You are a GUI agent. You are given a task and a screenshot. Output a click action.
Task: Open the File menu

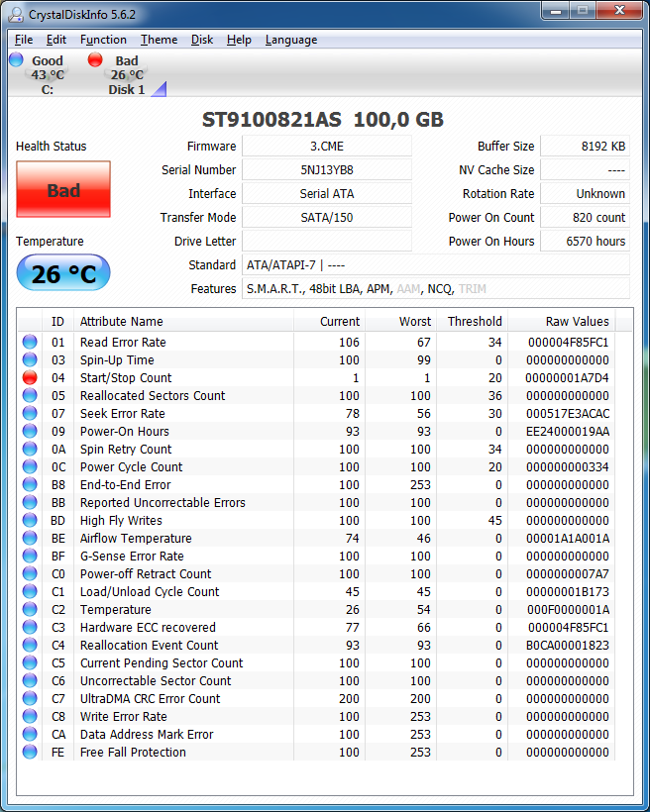tap(24, 40)
